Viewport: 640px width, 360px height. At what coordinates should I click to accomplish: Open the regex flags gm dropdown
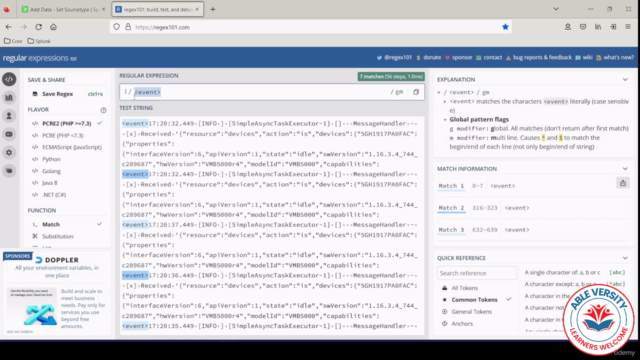coord(398,92)
